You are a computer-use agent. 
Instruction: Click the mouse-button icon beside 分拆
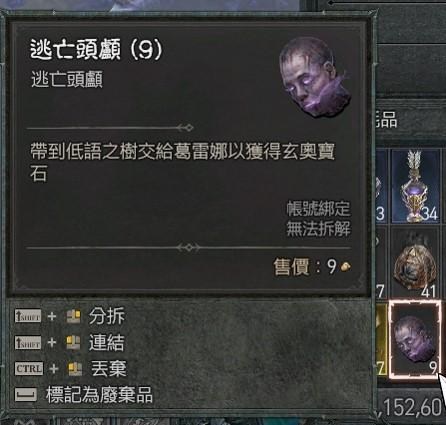(x=74, y=317)
